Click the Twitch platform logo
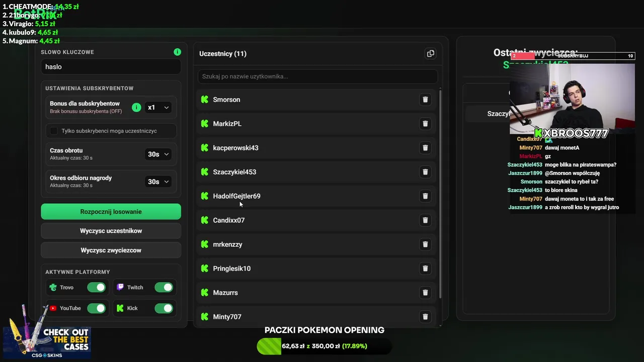Viewport: 644px width, 362px height. (x=120, y=287)
